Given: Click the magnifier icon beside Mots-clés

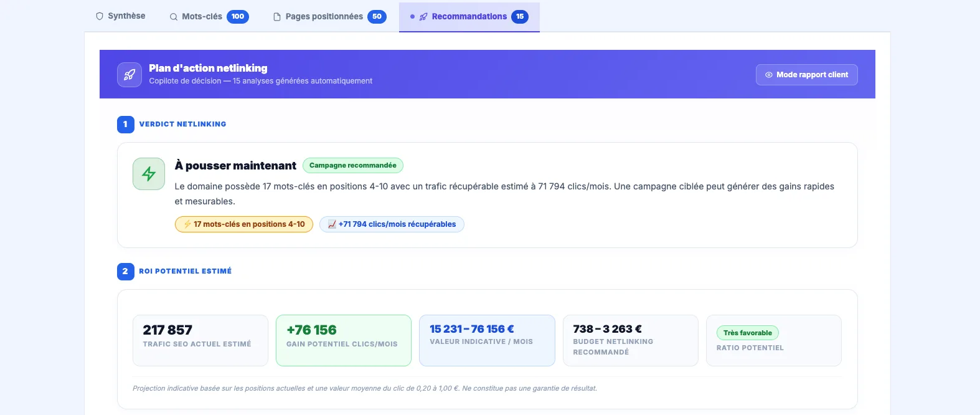Looking at the screenshot, I should click(x=174, y=17).
